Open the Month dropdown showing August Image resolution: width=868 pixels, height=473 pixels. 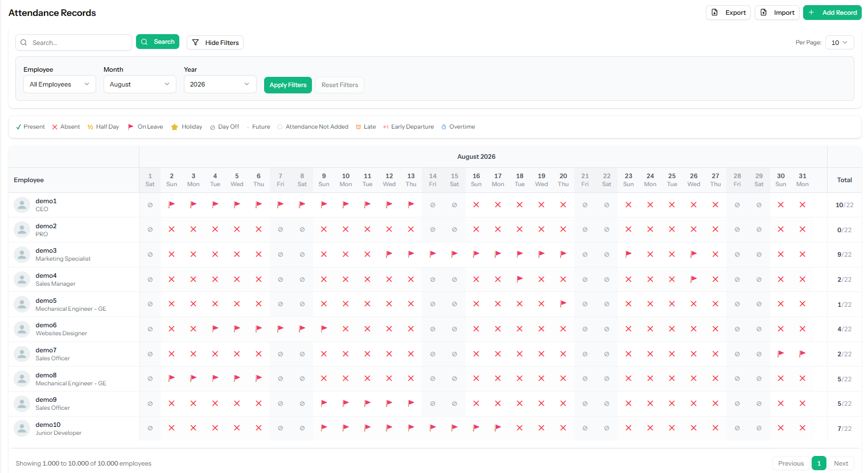pos(140,84)
